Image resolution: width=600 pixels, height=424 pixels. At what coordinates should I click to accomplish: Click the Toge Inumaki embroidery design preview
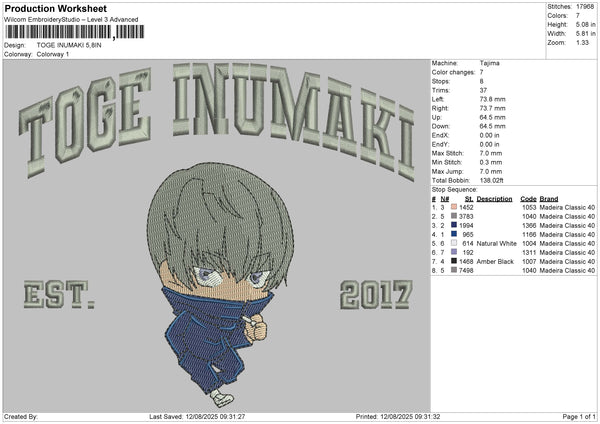tap(217, 235)
